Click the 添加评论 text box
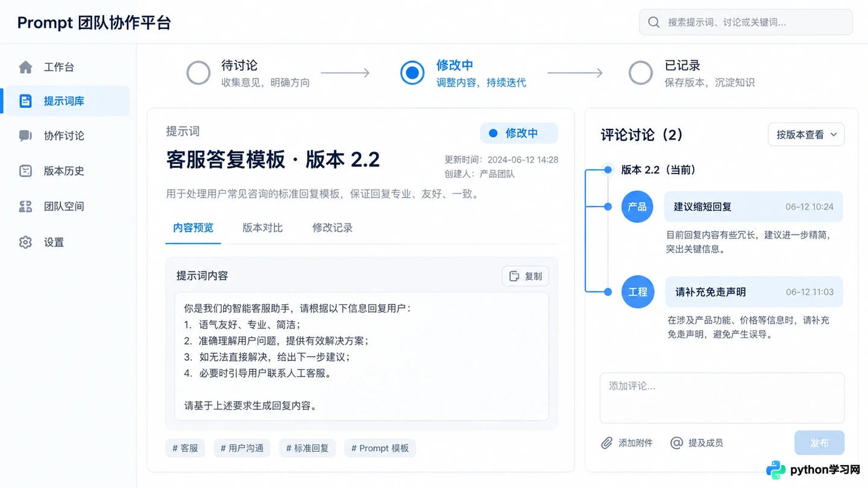The width and height of the screenshot is (868, 488). tap(722, 398)
